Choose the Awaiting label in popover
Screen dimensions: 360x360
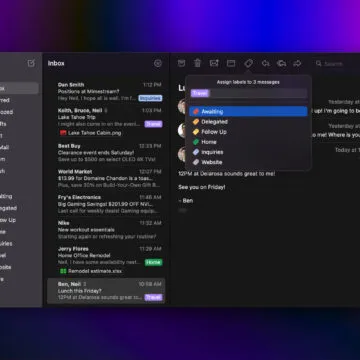click(x=248, y=111)
